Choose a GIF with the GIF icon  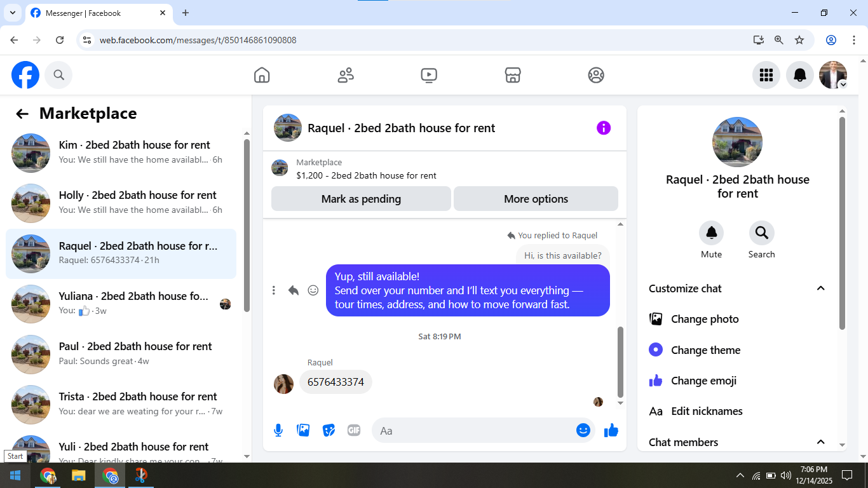[x=354, y=430]
